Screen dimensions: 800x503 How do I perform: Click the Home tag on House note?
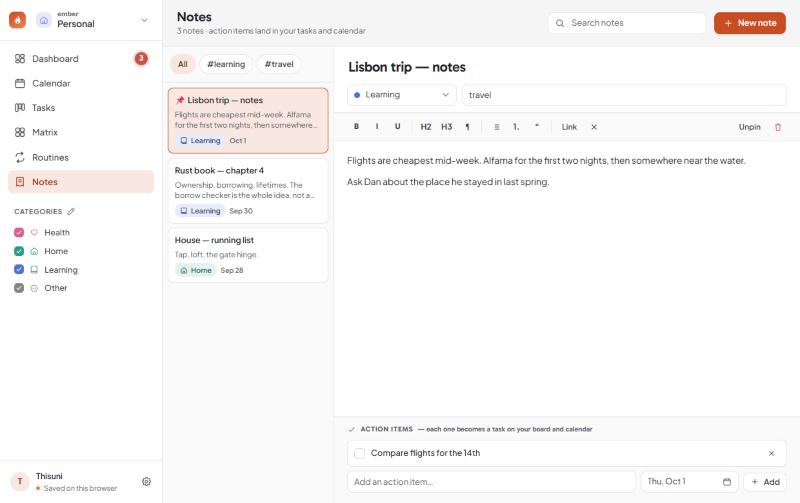click(x=196, y=270)
